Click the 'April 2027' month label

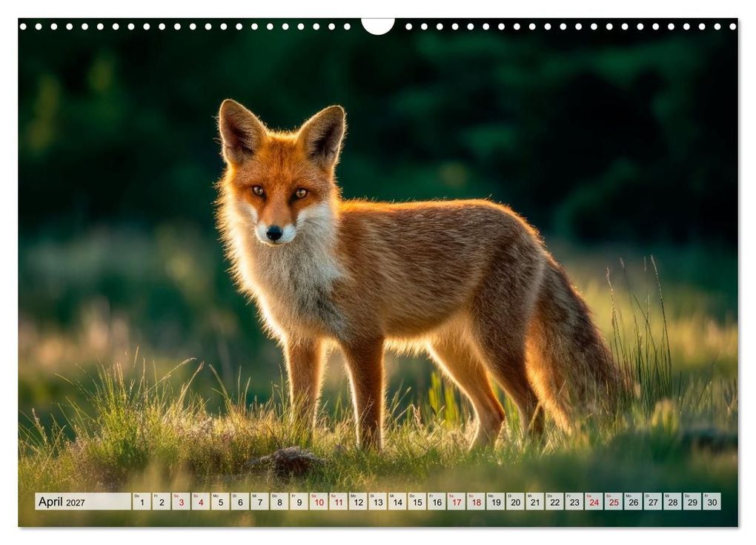62,501
